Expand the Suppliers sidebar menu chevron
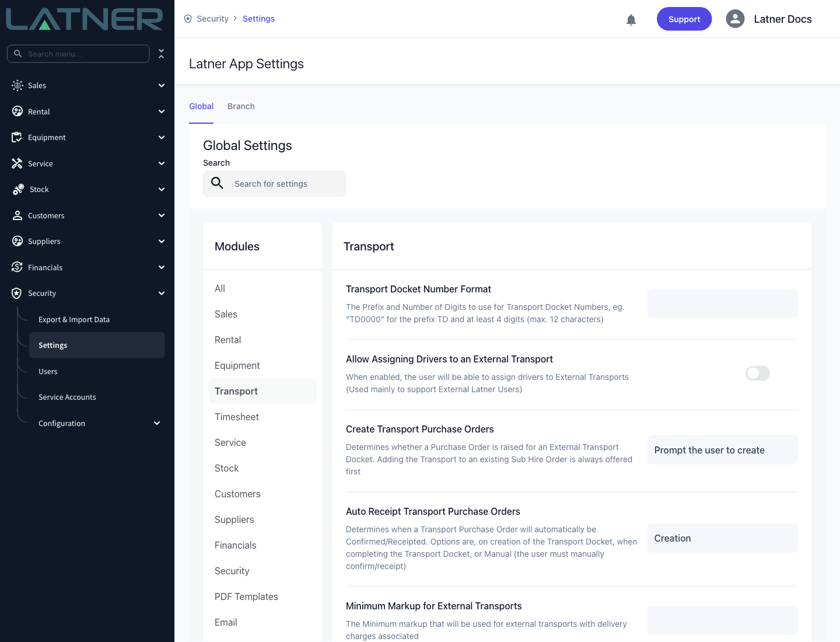The image size is (840, 642). click(x=162, y=241)
